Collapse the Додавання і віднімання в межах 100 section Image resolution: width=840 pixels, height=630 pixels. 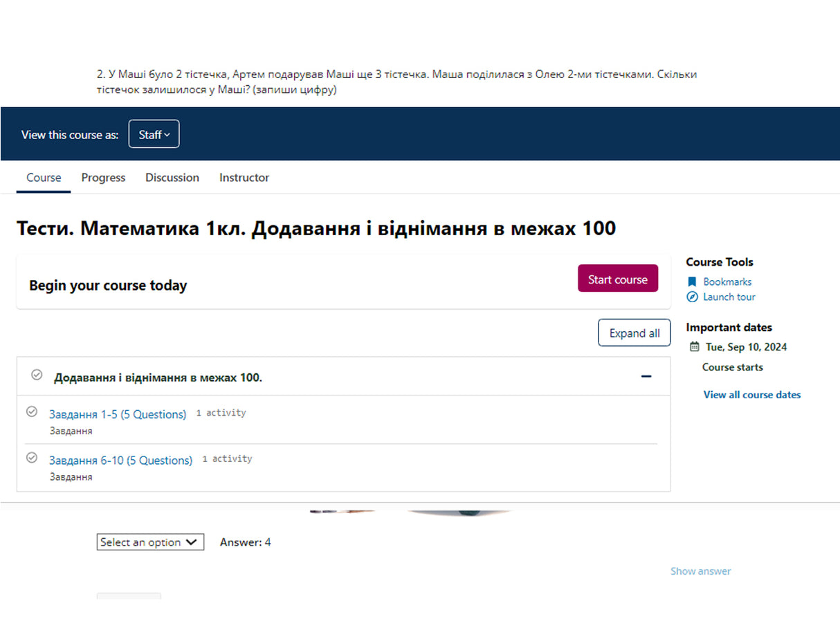(x=646, y=376)
